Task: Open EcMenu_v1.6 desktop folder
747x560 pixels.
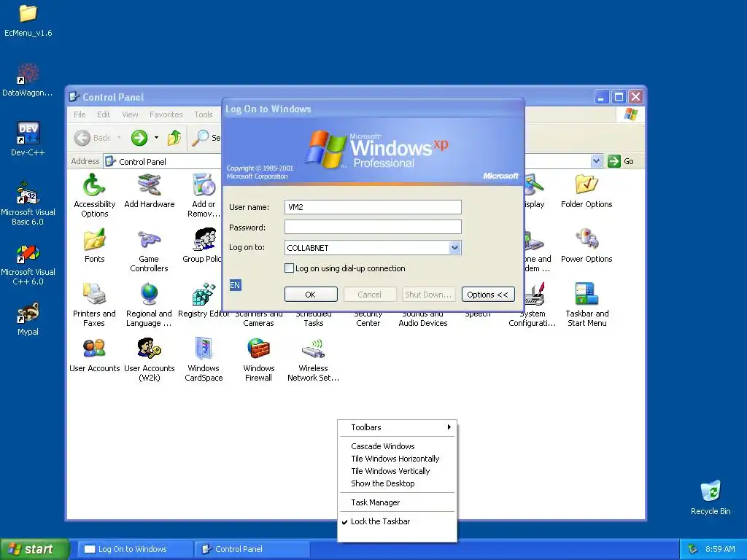Action: coord(28,20)
